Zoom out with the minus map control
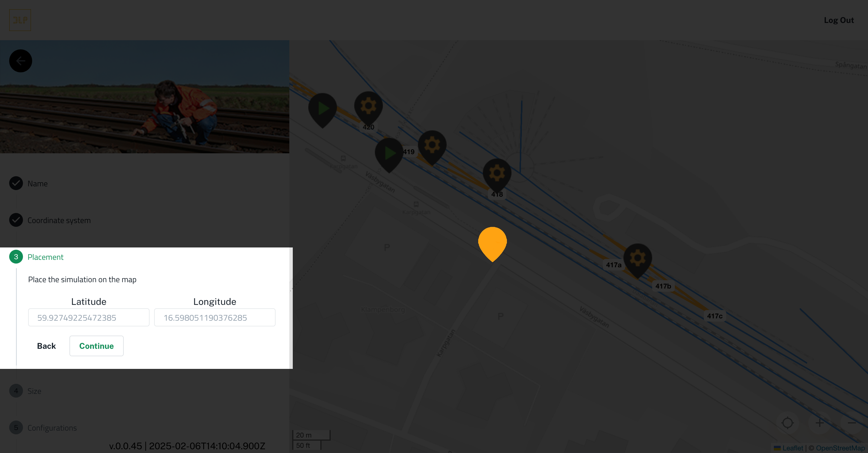The width and height of the screenshot is (868, 453). (x=851, y=422)
